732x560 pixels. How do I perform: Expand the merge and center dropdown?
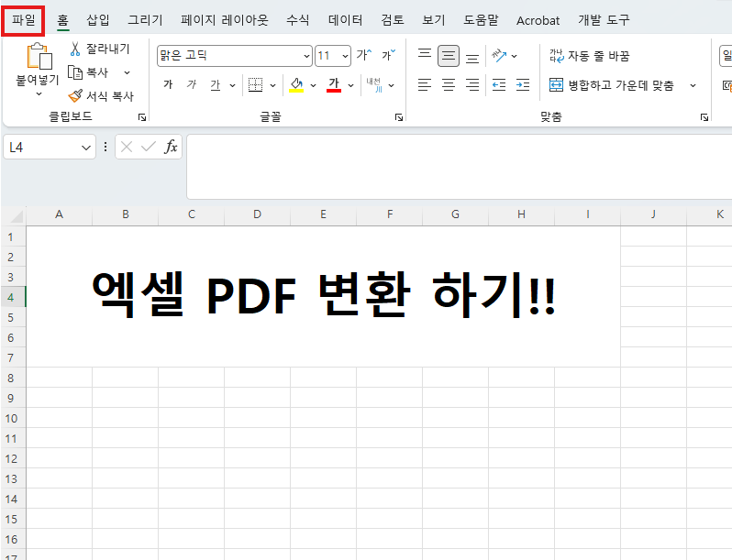pos(693,85)
